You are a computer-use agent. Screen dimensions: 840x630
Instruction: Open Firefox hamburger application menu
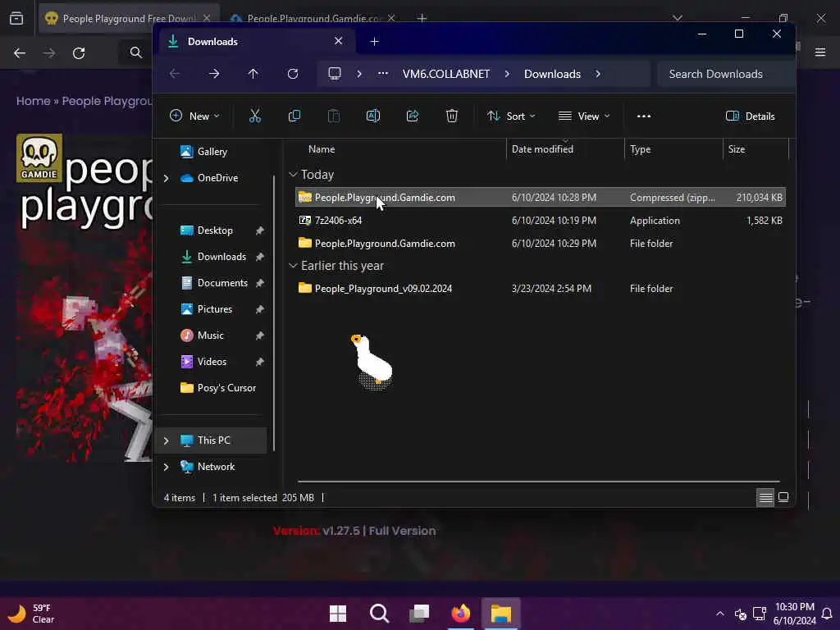point(820,52)
